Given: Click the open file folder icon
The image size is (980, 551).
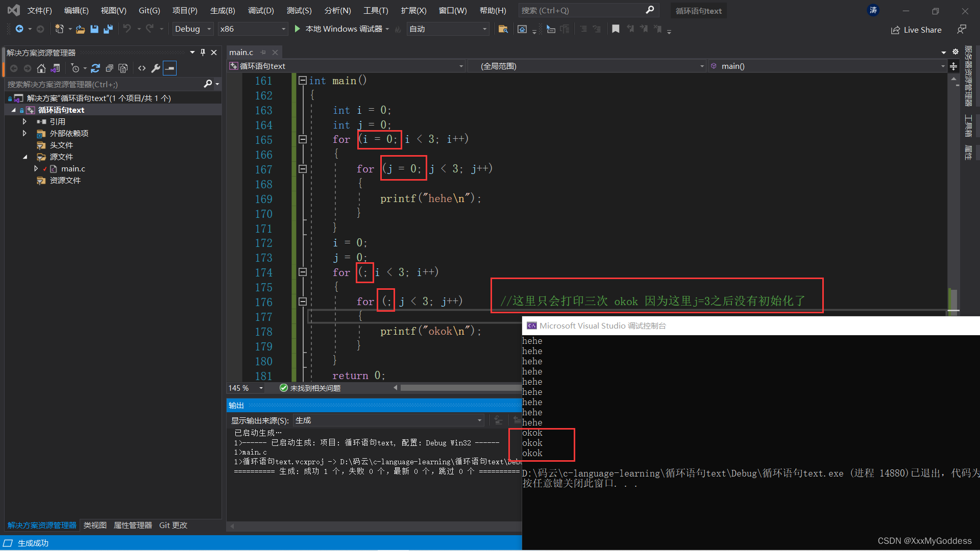Looking at the screenshot, I should coord(80,29).
